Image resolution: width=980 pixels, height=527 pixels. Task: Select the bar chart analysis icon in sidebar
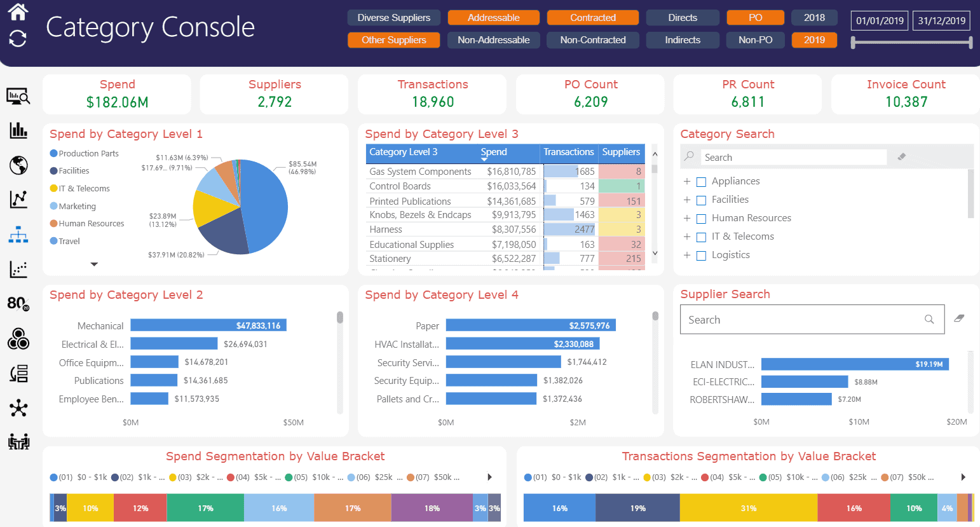(x=18, y=130)
